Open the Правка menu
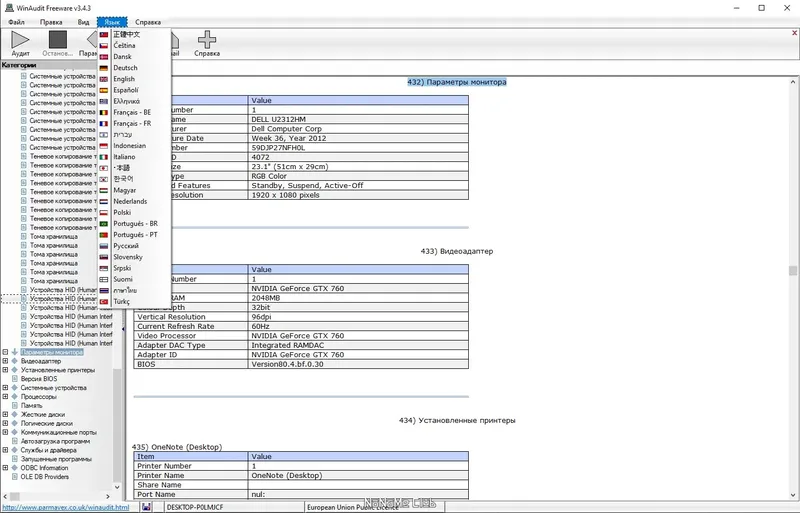The image size is (800, 513). point(51,22)
